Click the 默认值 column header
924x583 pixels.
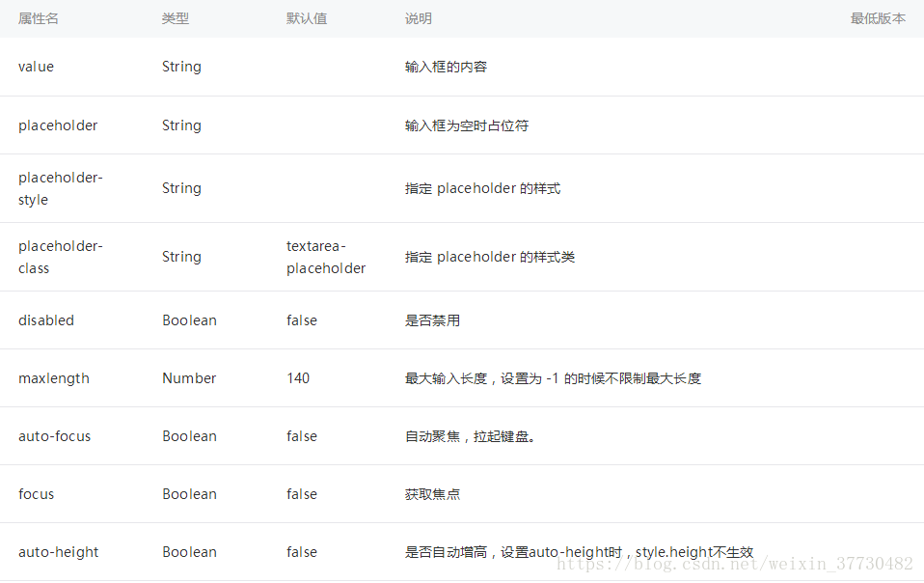click(x=307, y=19)
